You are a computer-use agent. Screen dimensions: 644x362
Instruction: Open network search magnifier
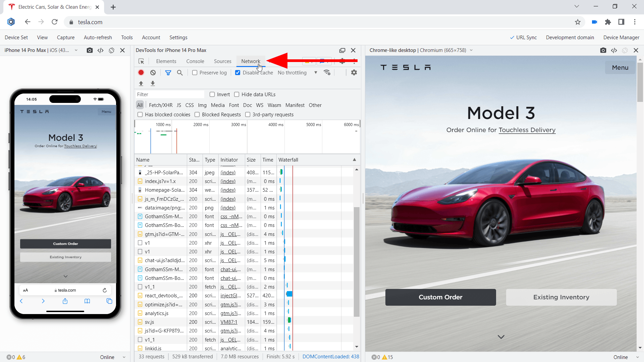coord(180,72)
